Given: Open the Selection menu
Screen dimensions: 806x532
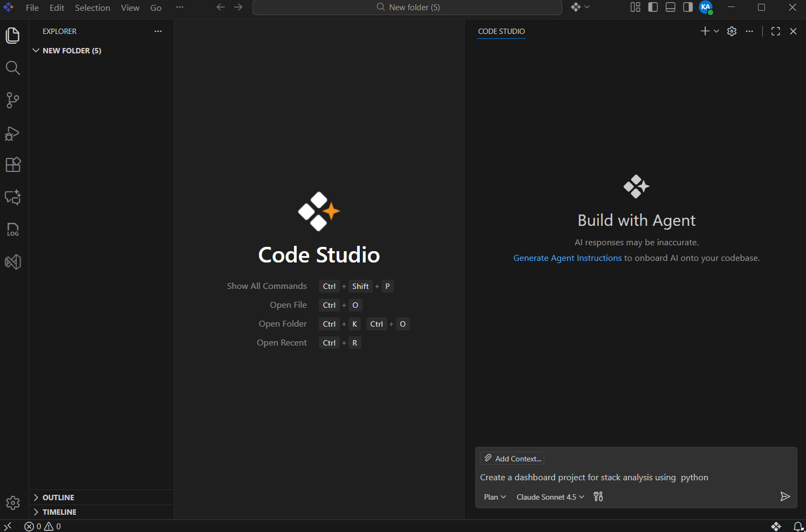Looking at the screenshot, I should (x=92, y=8).
